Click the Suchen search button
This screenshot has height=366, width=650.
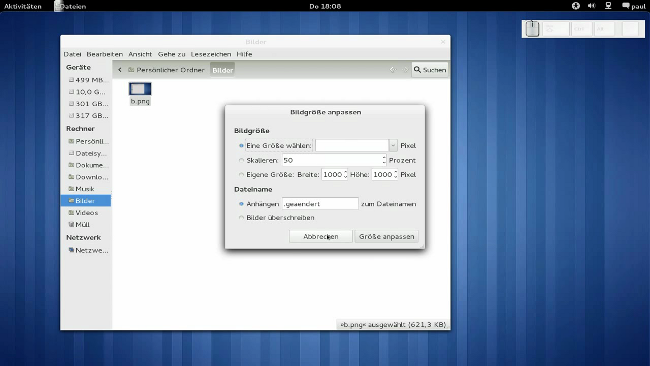tap(430, 70)
